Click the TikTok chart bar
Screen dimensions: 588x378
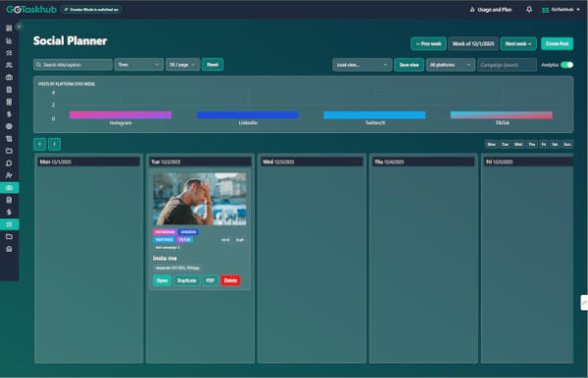(502, 115)
